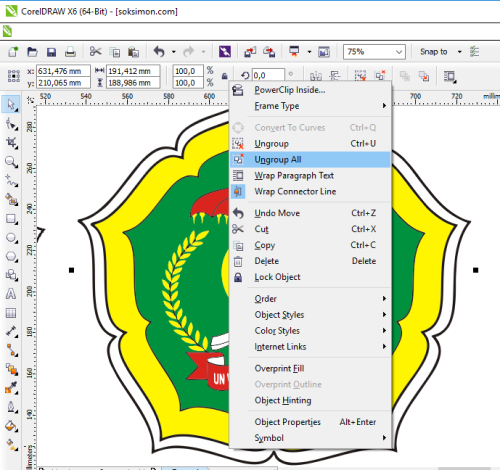
Task: Toggle the lock ratio padlock
Action: (225, 76)
